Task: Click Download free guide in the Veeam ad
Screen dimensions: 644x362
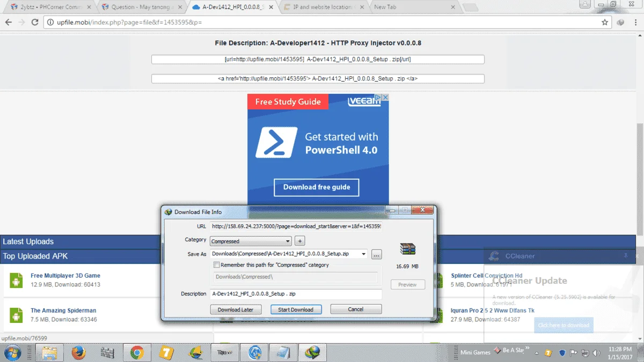Action: (x=317, y=187)
